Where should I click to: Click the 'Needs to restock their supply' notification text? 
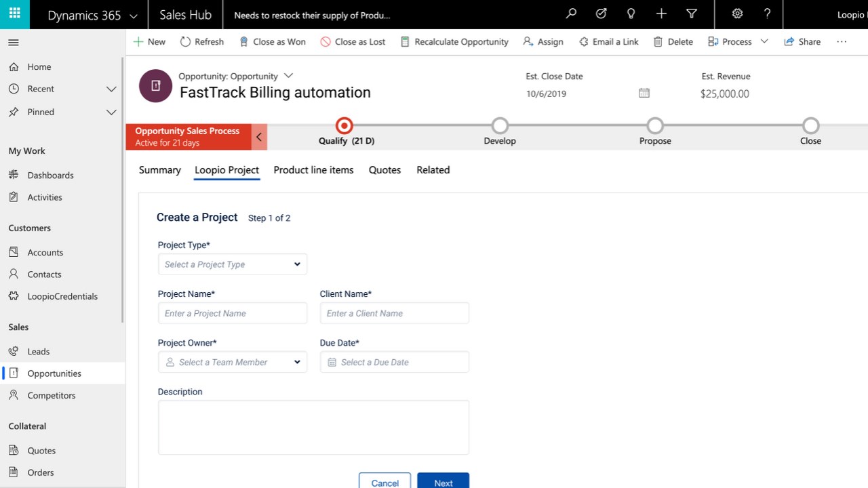(312, 15)
